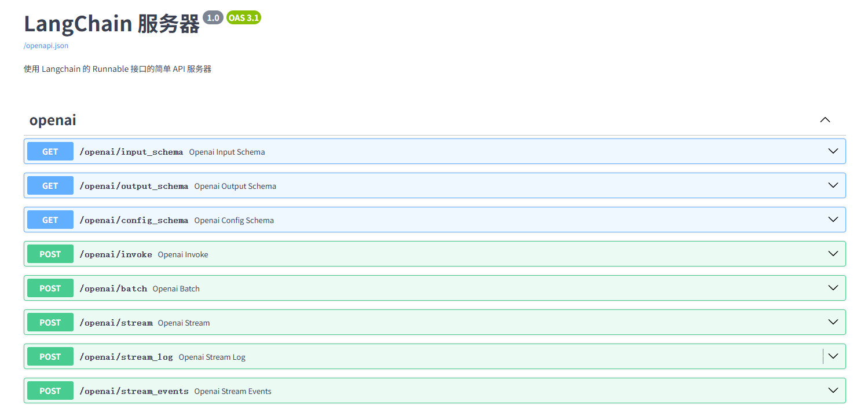
Task: Click POST badge for batch endpoint
Action: point(50,288)
